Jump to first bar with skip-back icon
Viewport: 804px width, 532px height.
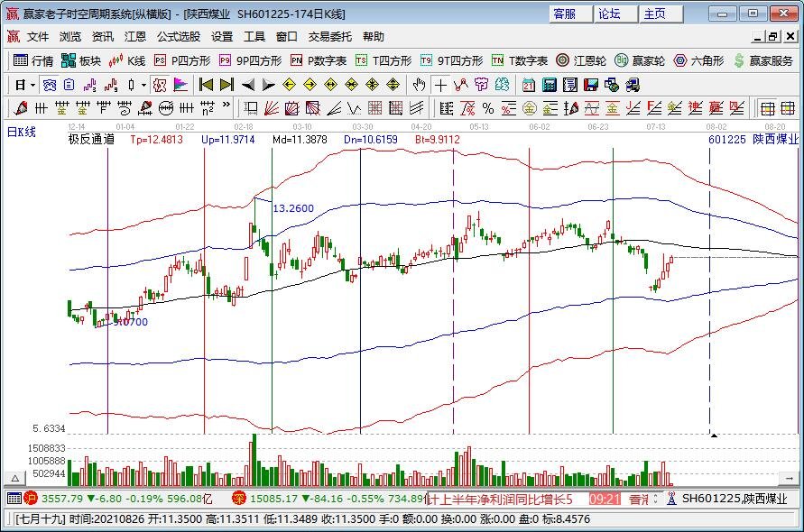[206, 85]
